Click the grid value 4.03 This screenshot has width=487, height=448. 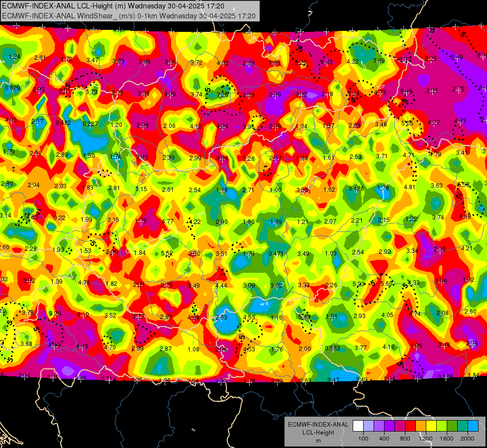point(10,119)
